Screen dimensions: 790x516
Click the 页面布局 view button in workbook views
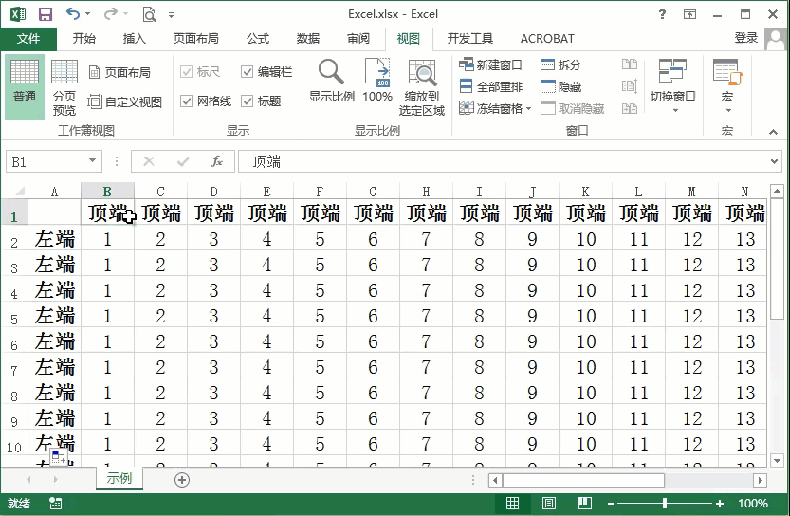(x=120, y=73)
